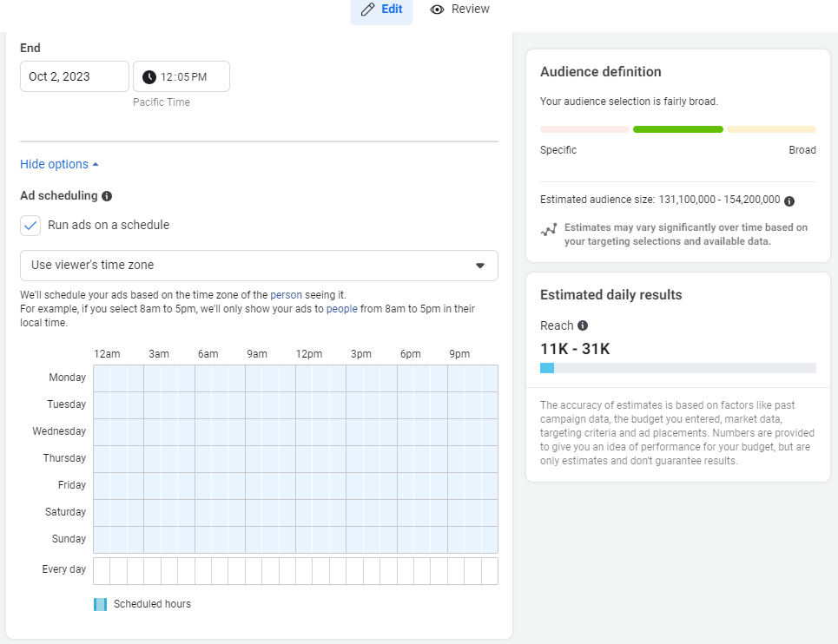Click the green segment of the audience meter
This screenshot has width=838, height=644.
pyautogui.click(x=677, y=128)
